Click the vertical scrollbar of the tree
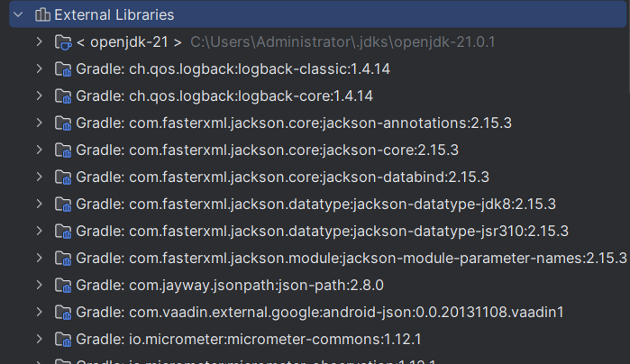This screenshot has width=630, height=364. coord(628,46)
